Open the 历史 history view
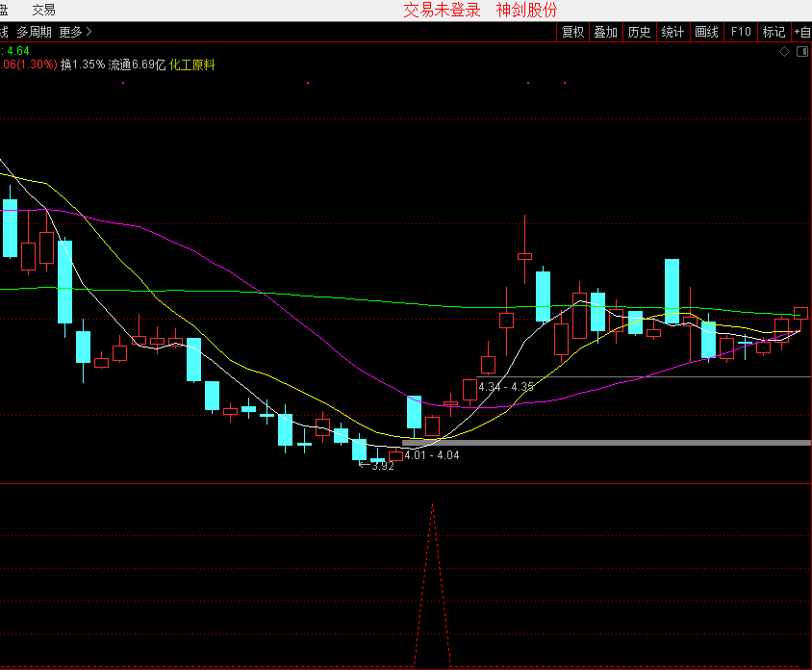The image size is (812, 670). point(639,32)
